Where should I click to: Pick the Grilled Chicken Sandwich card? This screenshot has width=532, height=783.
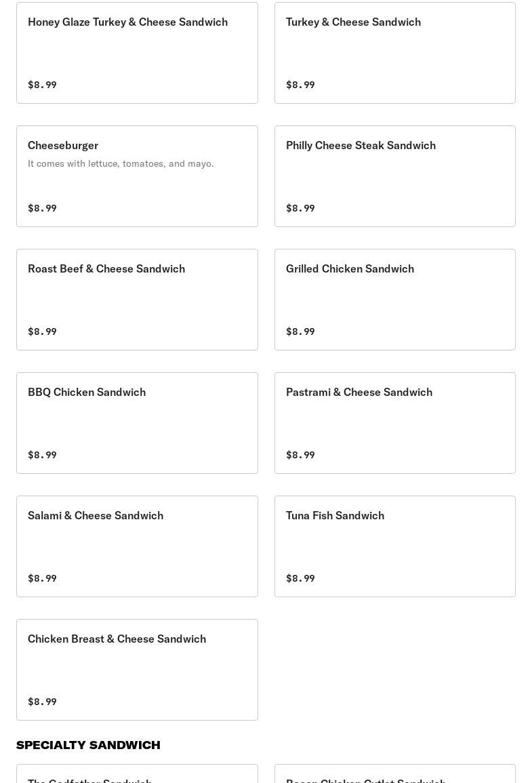394,300
